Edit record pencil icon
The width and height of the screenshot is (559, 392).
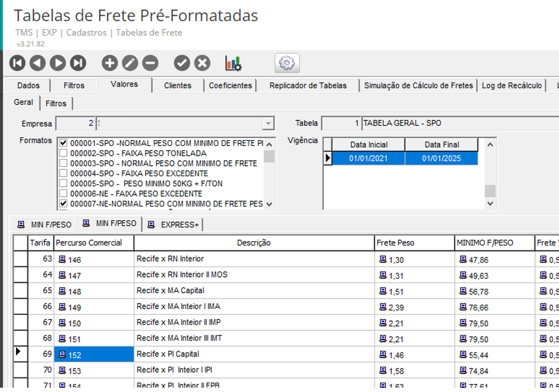point(130,63)
